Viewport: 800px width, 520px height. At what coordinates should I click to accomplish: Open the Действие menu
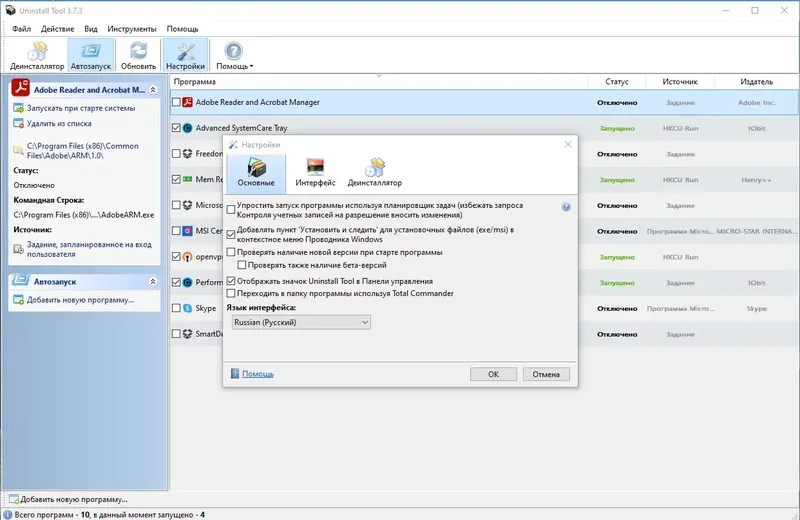pos(58,29)
